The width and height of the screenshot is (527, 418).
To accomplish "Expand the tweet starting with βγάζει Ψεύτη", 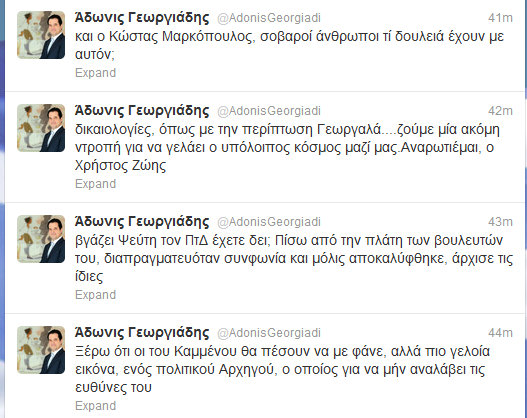I will (x=95, y=295).
